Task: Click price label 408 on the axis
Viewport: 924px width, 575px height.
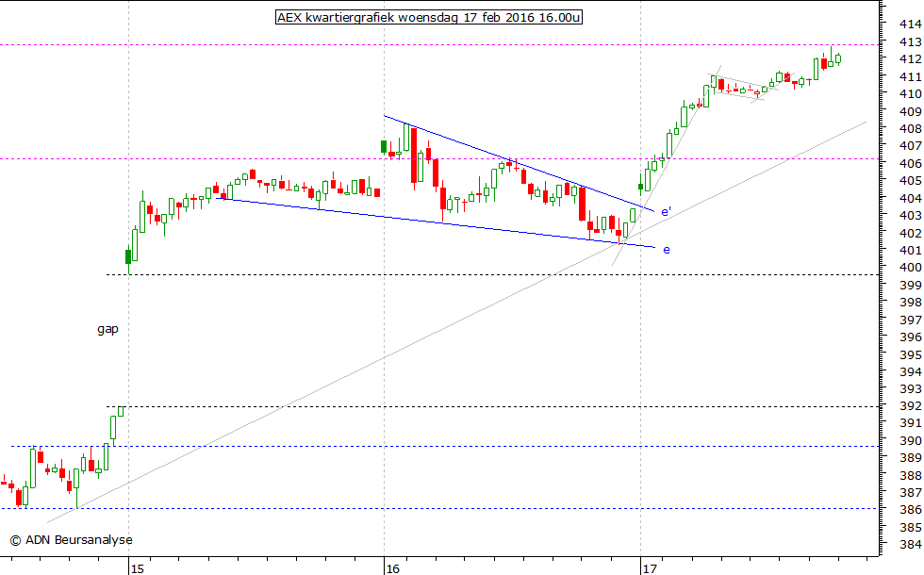Action: [x=911, y=128]
